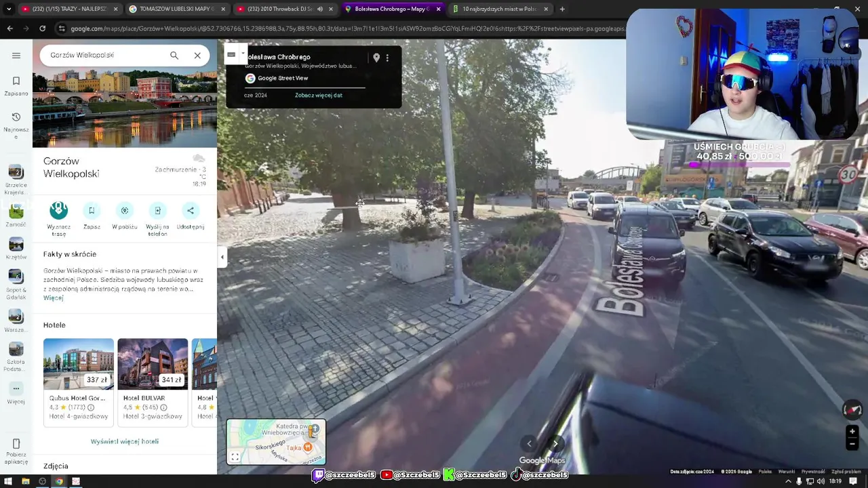
Task: Click the Zapisz bookmark icon
Action: pos(92,210)
